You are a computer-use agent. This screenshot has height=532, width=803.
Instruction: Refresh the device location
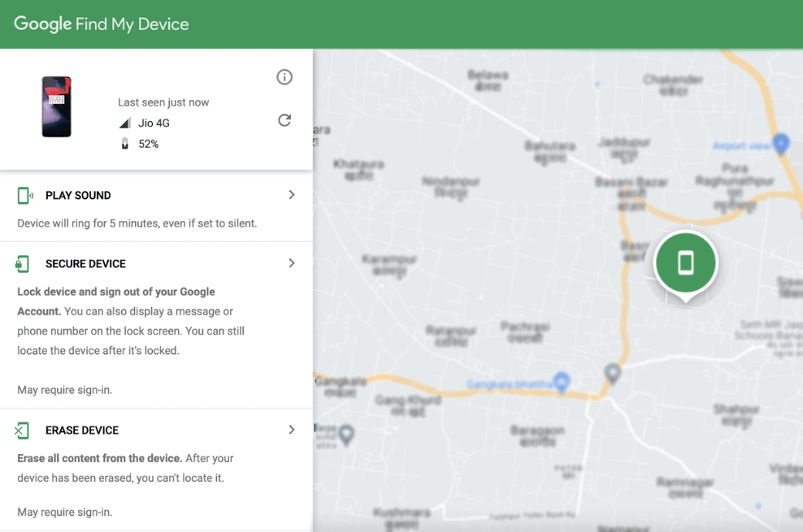tap(284, 120)
